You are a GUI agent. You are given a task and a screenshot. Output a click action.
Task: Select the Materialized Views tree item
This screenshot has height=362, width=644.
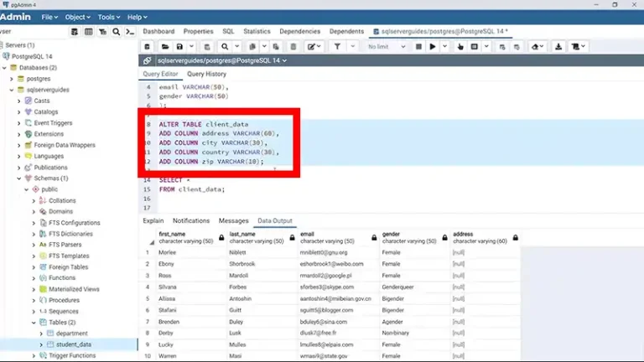74,289
